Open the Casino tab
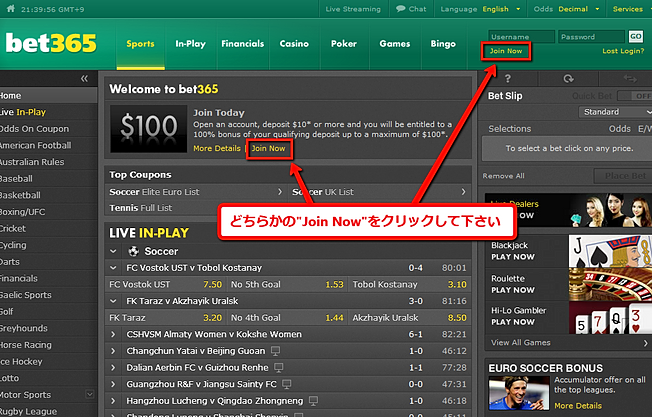The image size is (652, 417). 294,44
